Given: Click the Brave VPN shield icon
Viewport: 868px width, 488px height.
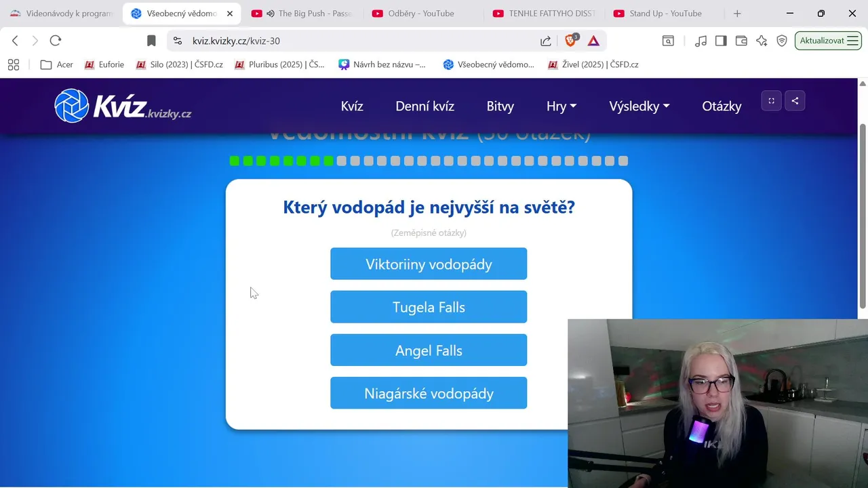Looking at the screenshot, I should coord(782,41).
